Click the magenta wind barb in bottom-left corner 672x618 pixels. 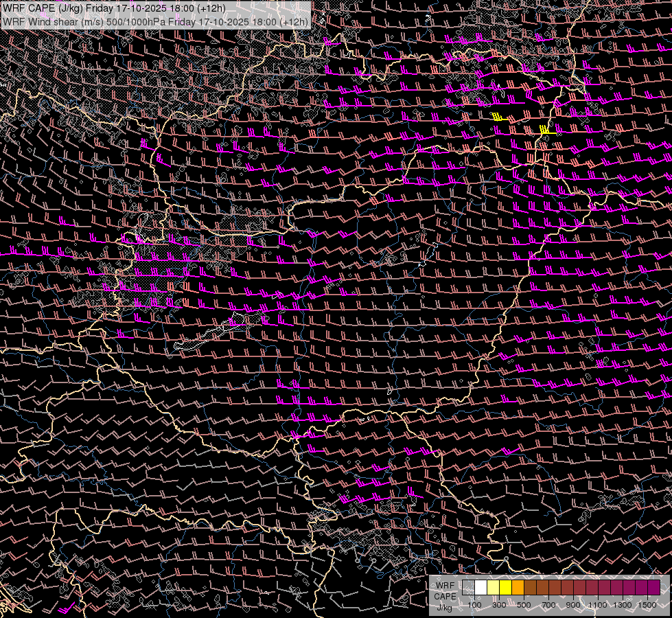click(67, 608)
